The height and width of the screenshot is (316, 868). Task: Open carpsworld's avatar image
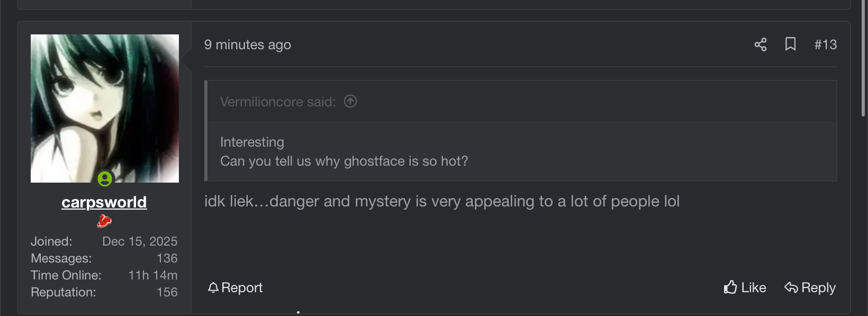pyautogui.click(x=105, y=106)
